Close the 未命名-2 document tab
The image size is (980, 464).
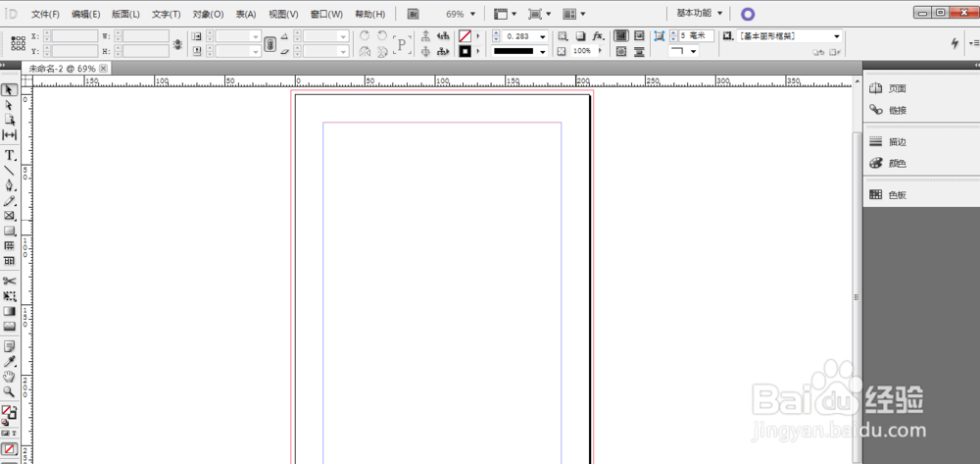pos(103,68)
